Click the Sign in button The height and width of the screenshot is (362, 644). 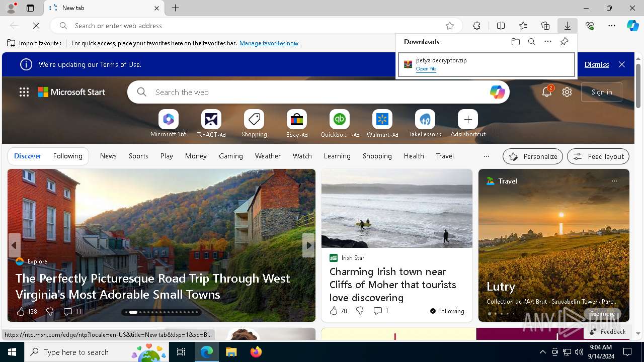[602, 92]
